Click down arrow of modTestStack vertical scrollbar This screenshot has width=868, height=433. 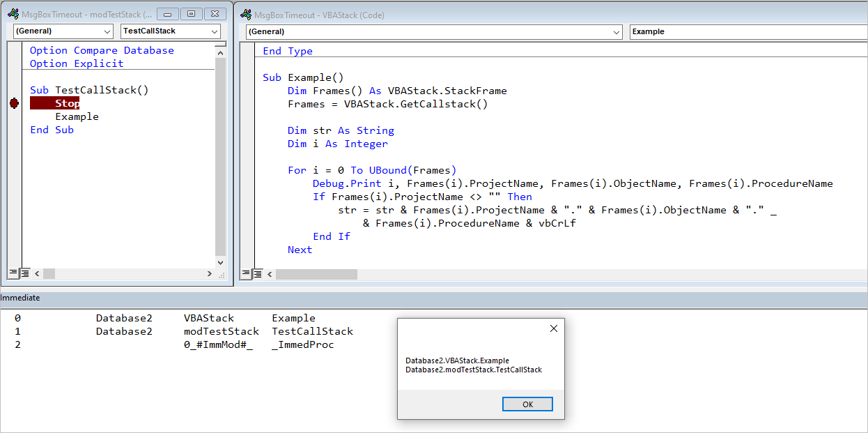(x=221, y=262)
